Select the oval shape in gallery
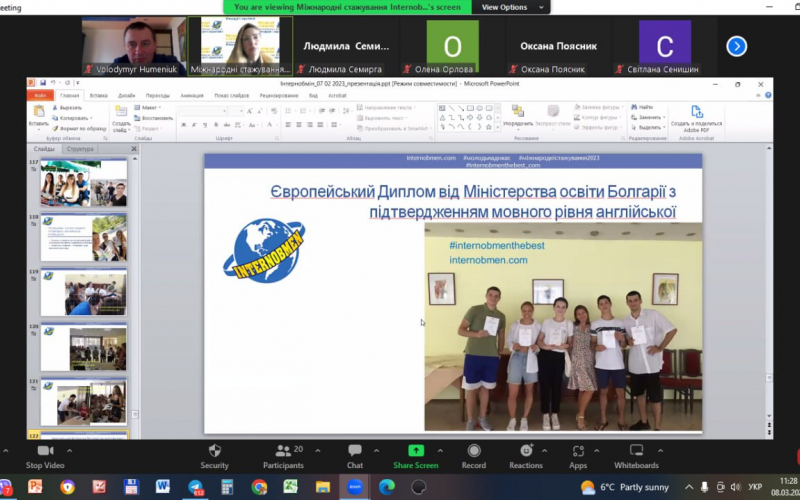 click(x=480, y=108)
